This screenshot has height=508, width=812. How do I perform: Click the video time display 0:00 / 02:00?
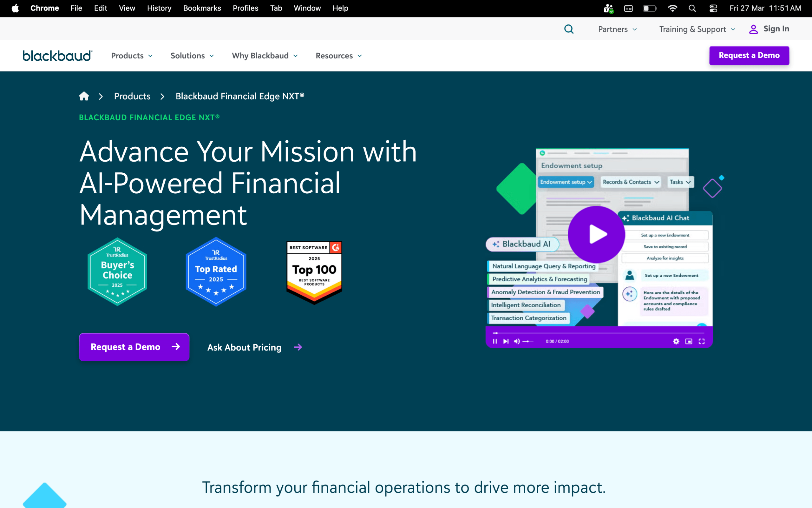point(557,341)
